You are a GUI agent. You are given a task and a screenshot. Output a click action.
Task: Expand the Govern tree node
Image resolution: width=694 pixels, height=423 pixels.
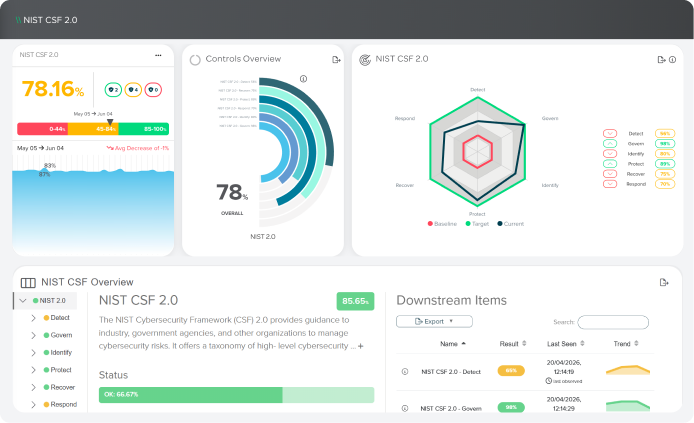point(33,335)
